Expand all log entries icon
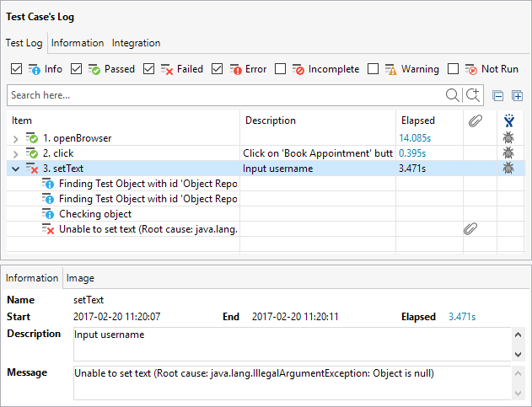Screen dimensions: 532x407 pos(518,96)
